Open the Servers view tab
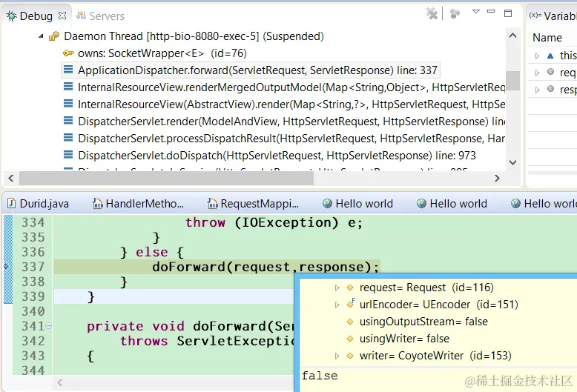 coord(100,16)
